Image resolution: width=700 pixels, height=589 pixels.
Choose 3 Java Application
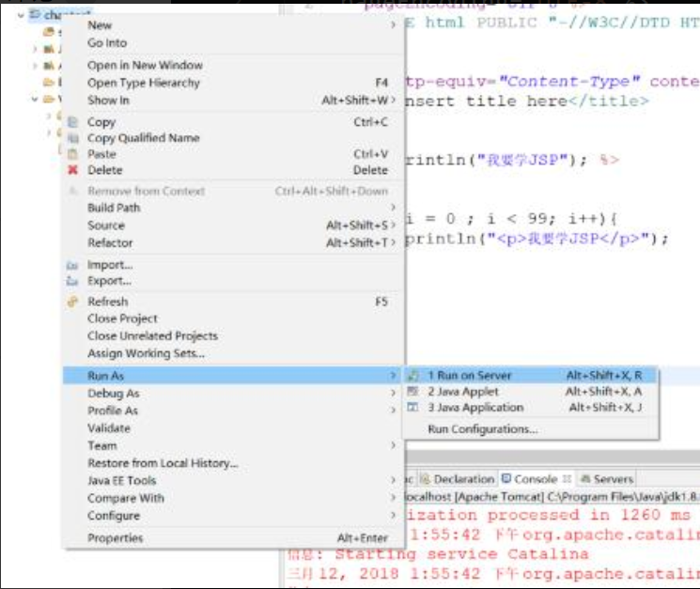[531, 407]
